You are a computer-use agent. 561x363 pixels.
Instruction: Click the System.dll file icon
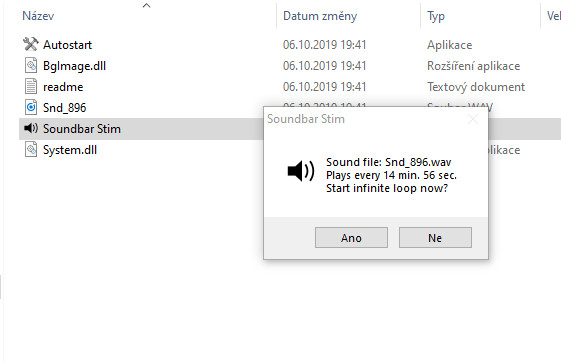tap(31, 149)
